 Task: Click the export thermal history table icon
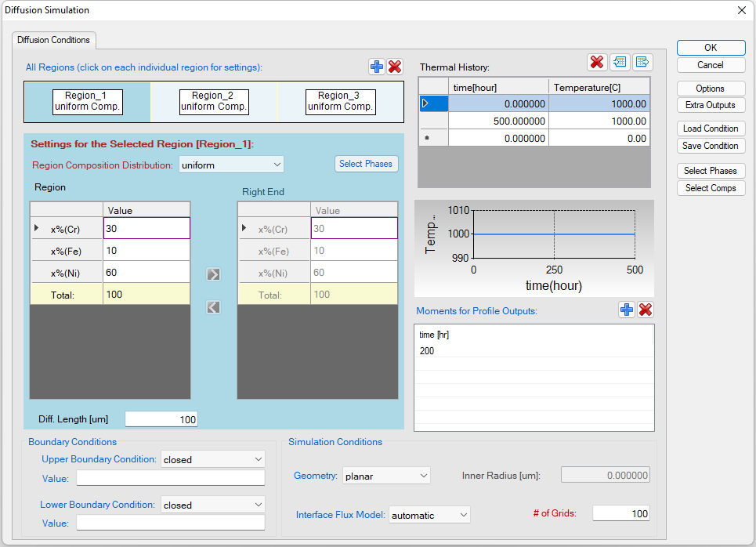(x=642, y=63)
